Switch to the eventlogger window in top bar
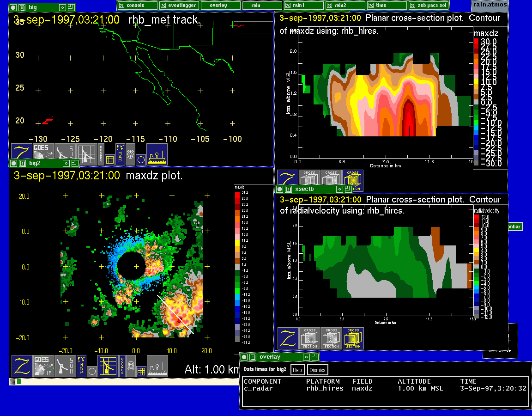 179,6
